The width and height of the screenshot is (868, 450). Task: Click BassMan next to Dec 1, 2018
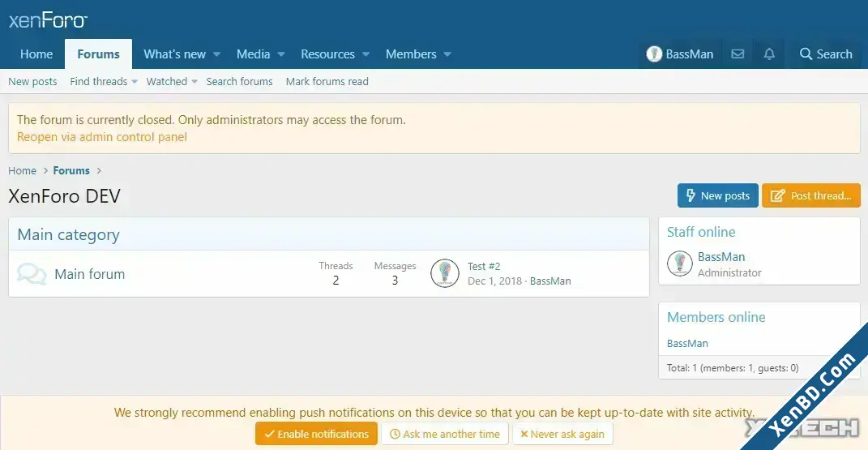550,281
